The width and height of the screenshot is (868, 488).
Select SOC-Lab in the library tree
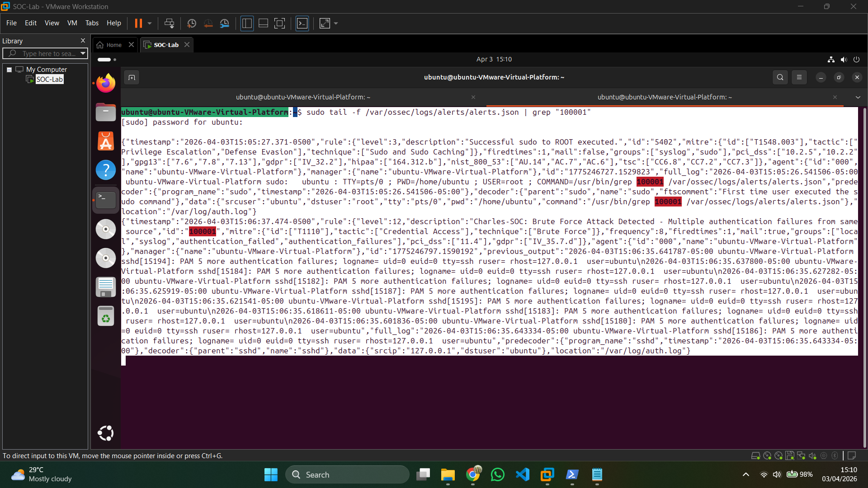[49, 80]
